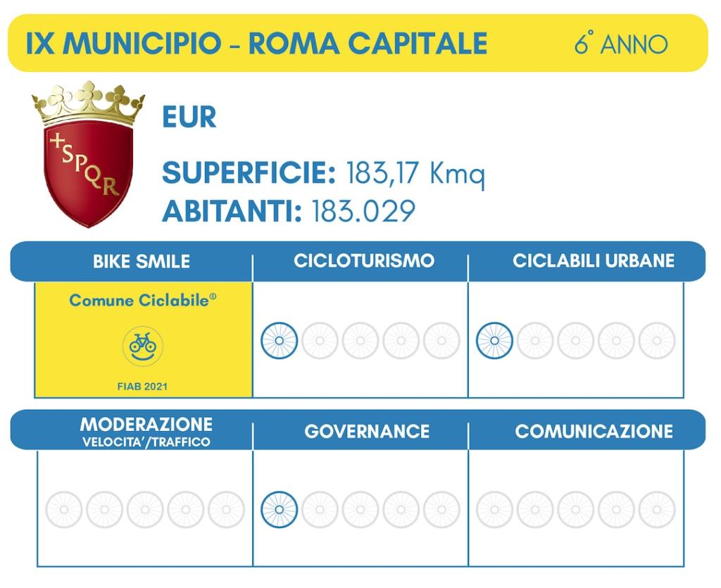Click the SPQR coat of arms emblem

pyautogui.click(x=88, y=154)
